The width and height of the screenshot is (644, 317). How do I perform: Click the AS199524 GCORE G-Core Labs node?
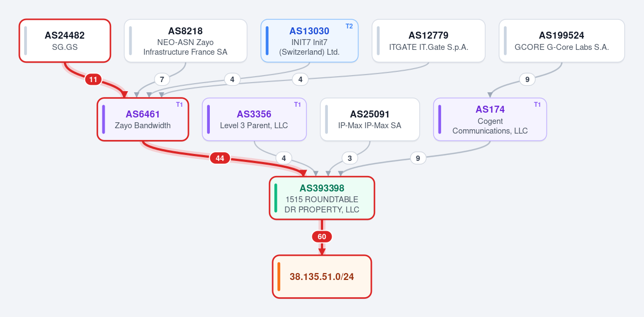pyautogui.click(x=561, y=41)
